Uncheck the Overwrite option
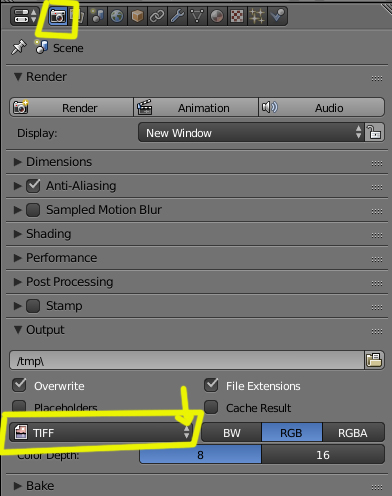 (19, 385)
